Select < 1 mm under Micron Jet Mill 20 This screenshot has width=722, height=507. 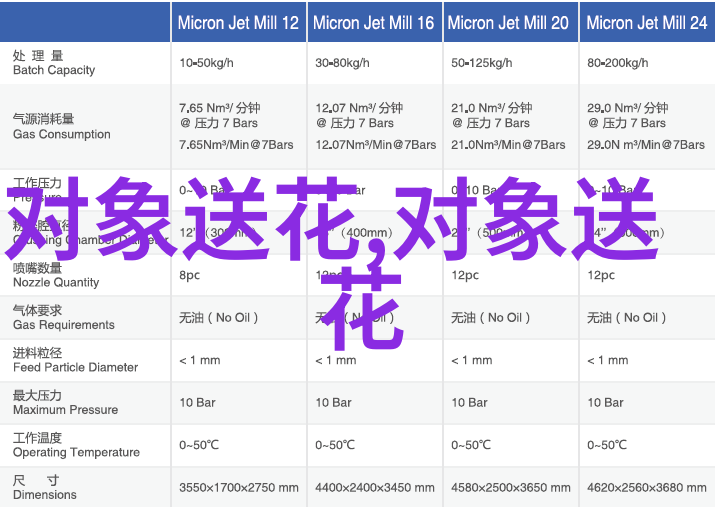[472, 360]
